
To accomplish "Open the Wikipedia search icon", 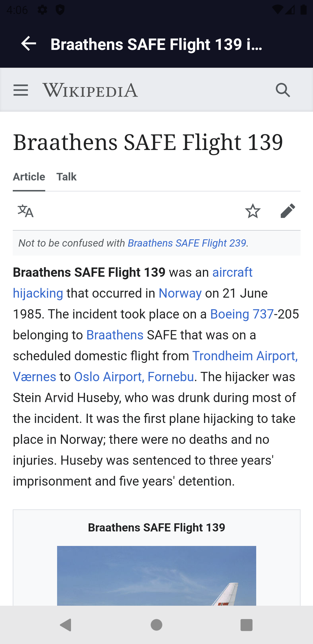I will [x=283, y=90].
